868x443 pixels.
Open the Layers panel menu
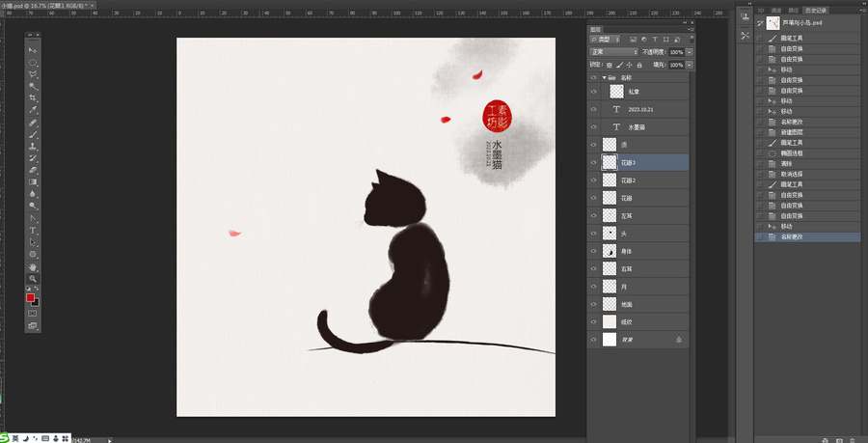tap(691, 29)
